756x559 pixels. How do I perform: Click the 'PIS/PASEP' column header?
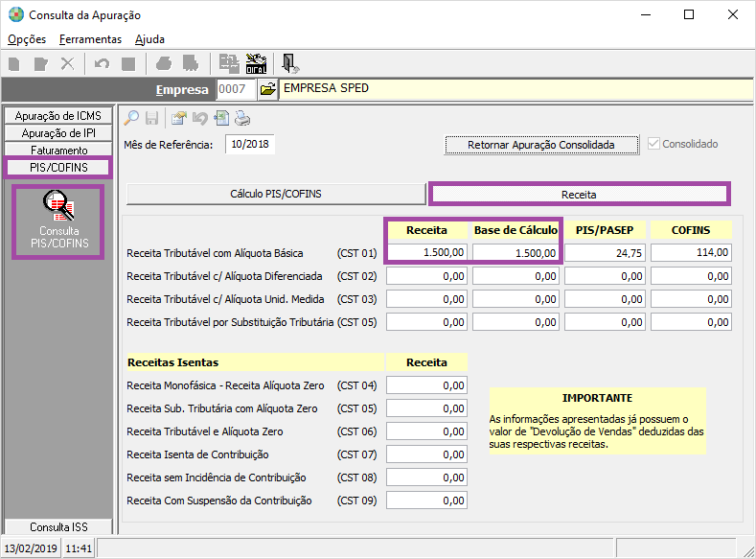(605, 230)
